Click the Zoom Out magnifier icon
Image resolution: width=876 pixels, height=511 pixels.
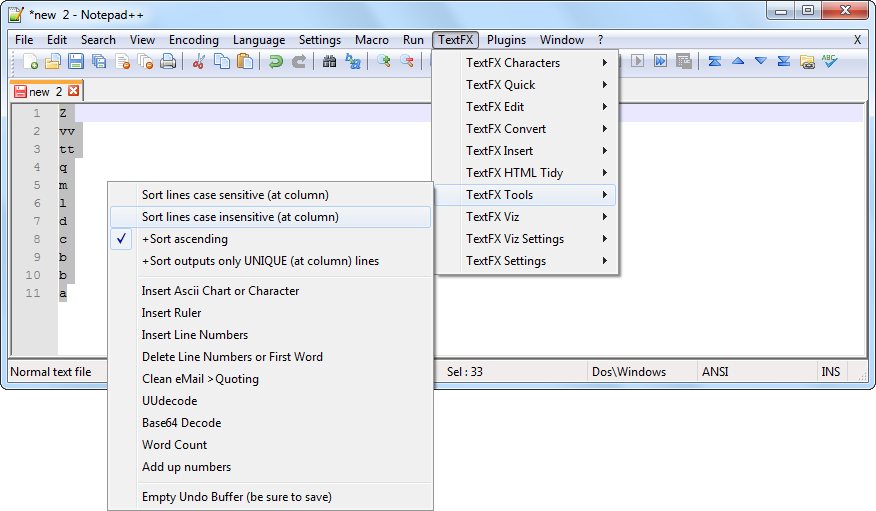(x=407, y=61)
